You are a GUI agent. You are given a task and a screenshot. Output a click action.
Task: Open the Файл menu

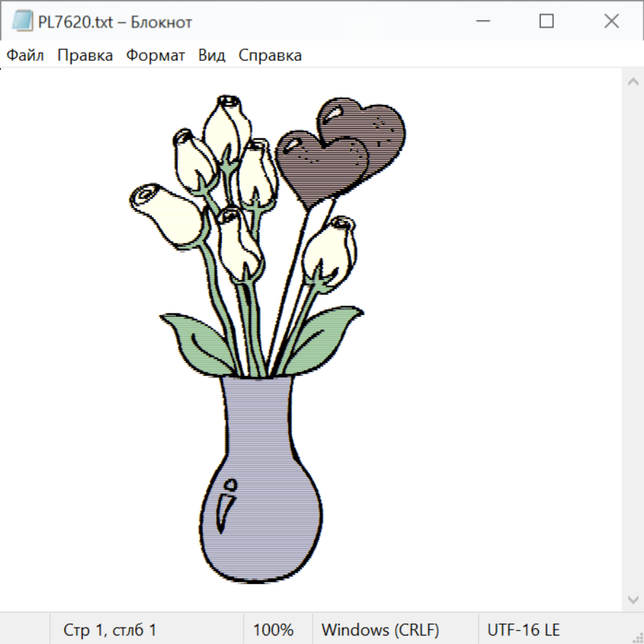click(25, 56)
